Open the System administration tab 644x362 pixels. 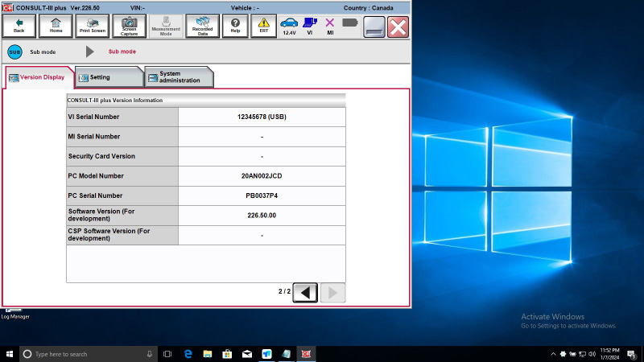(179, 77)
